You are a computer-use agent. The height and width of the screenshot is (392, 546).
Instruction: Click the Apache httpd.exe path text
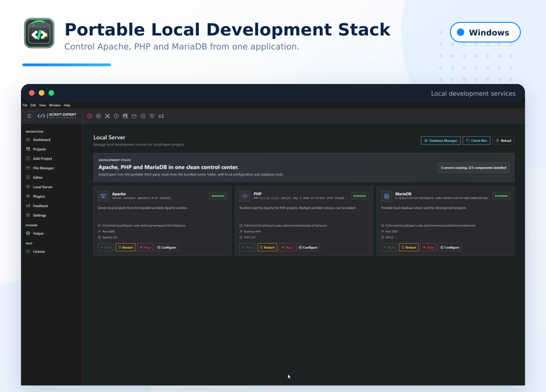[x=144, y=225]
